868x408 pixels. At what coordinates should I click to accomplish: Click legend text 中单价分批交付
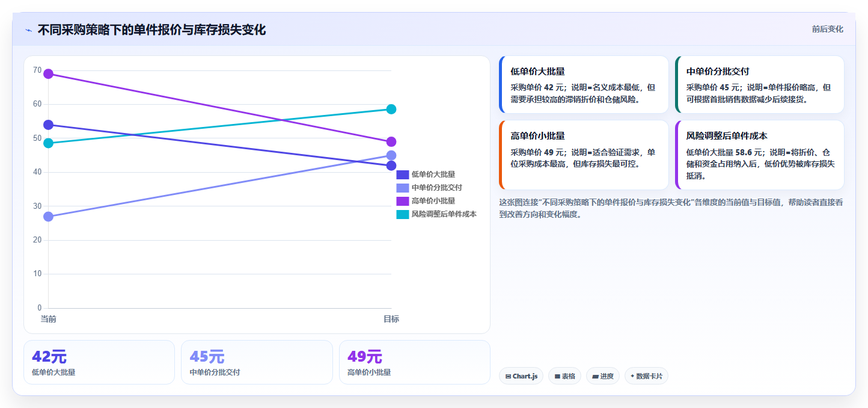click(437, 188)
